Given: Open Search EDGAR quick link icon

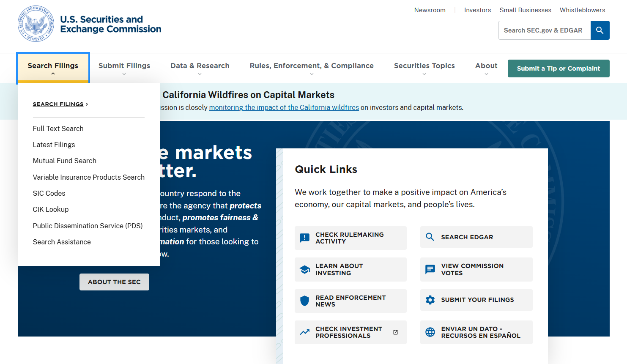Looking at the screenshot, I should pos(430,237).
